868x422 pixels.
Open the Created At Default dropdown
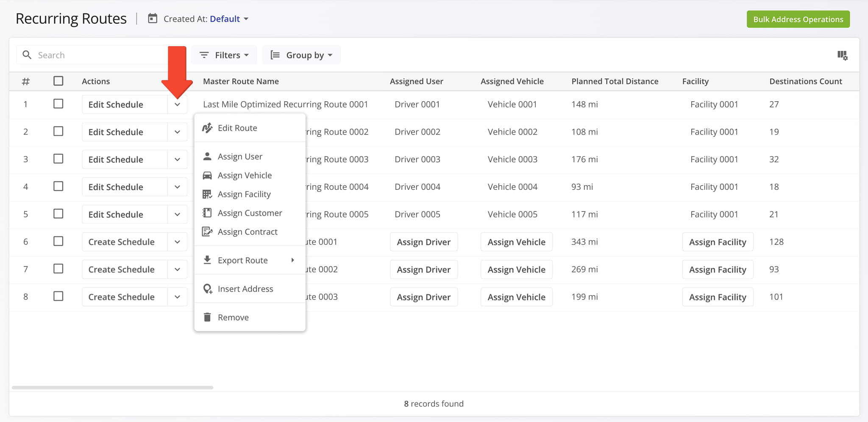(x=229, y=19)
